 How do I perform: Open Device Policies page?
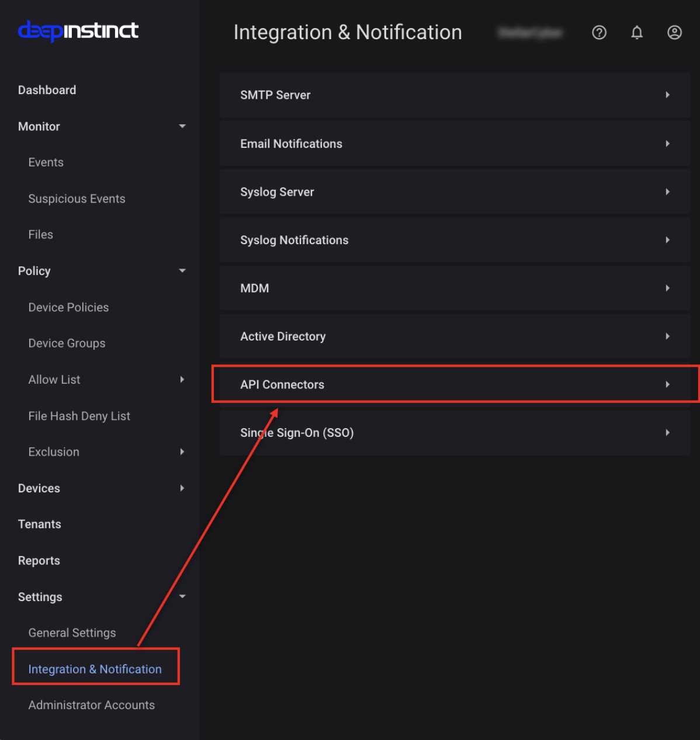68,307
